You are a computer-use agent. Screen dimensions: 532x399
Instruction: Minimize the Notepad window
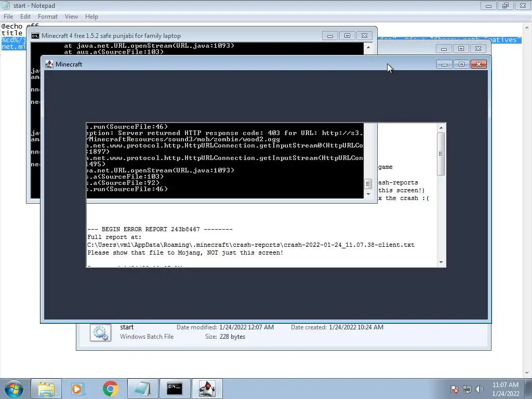pos(488,5)
